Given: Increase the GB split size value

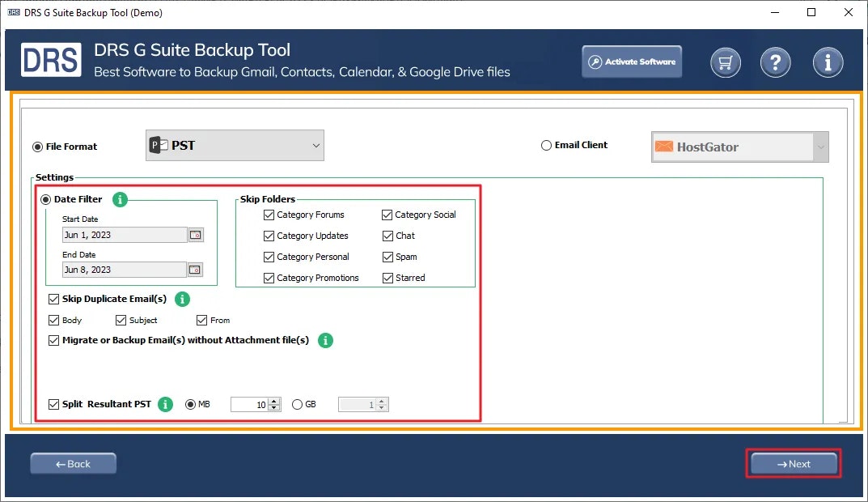Looking at the screenshot, I should 382,401.
